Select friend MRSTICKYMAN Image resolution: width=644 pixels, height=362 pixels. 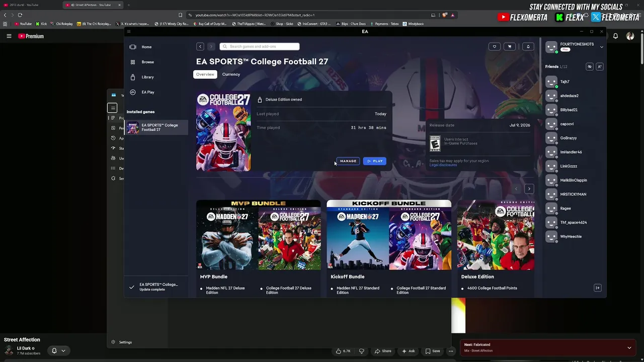tap(574, 194)
